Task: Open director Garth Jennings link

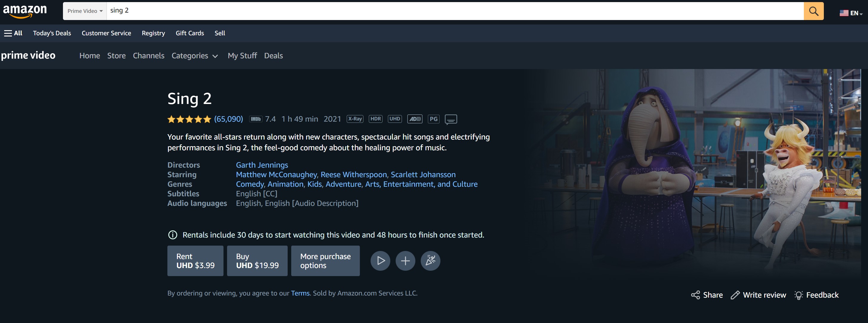Action: point(262,165)
